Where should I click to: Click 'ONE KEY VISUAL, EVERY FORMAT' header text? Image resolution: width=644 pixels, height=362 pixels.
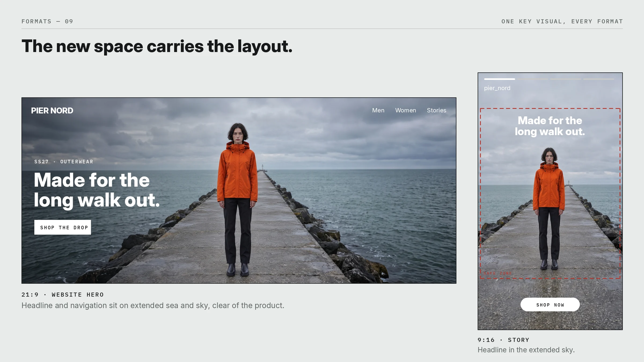[562, 21]
